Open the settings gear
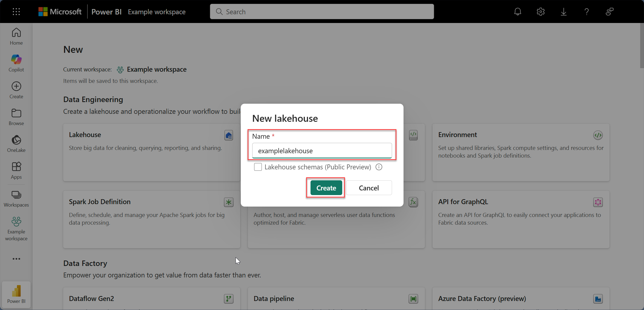Image resolution: width=644 pixels, height=310 pixels. click(541, 12)
